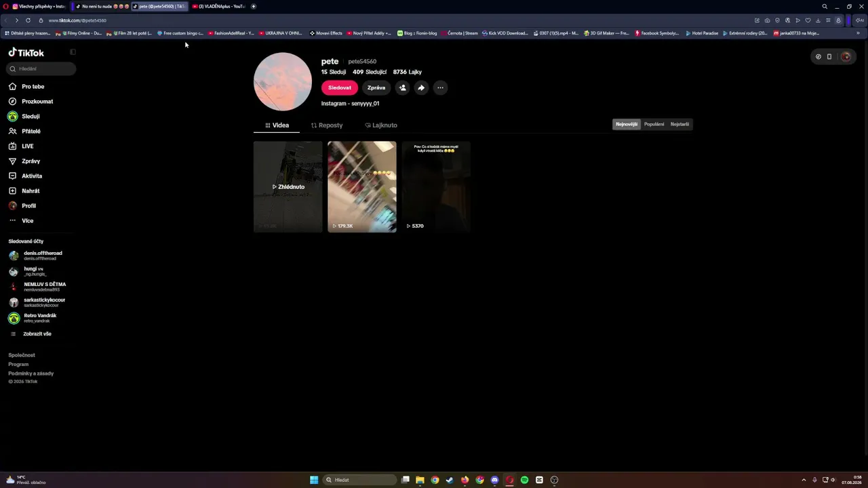
Task: Open your Profil page
Action: pos(22,206)
